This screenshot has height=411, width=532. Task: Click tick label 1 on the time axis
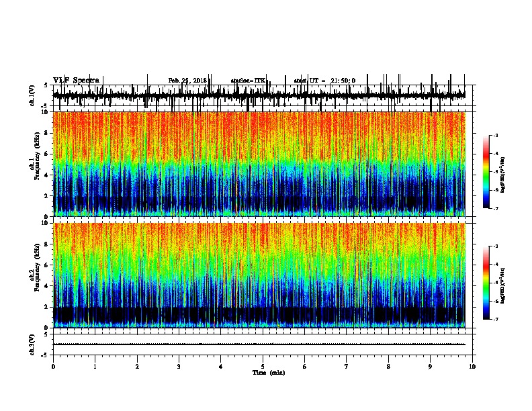point(95,367)
